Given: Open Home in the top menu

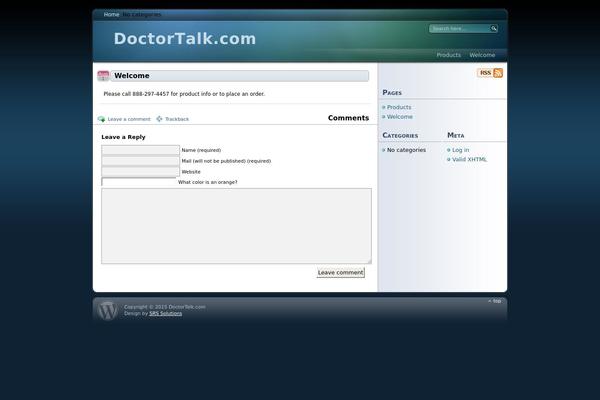Looking at the screenshot, I should click(111, 15).
